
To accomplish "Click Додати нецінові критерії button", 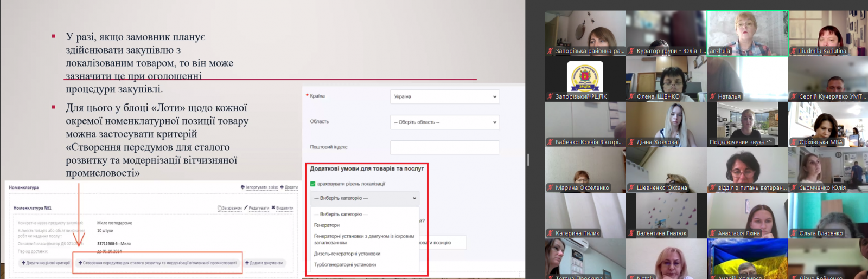I will coord(46,263).
